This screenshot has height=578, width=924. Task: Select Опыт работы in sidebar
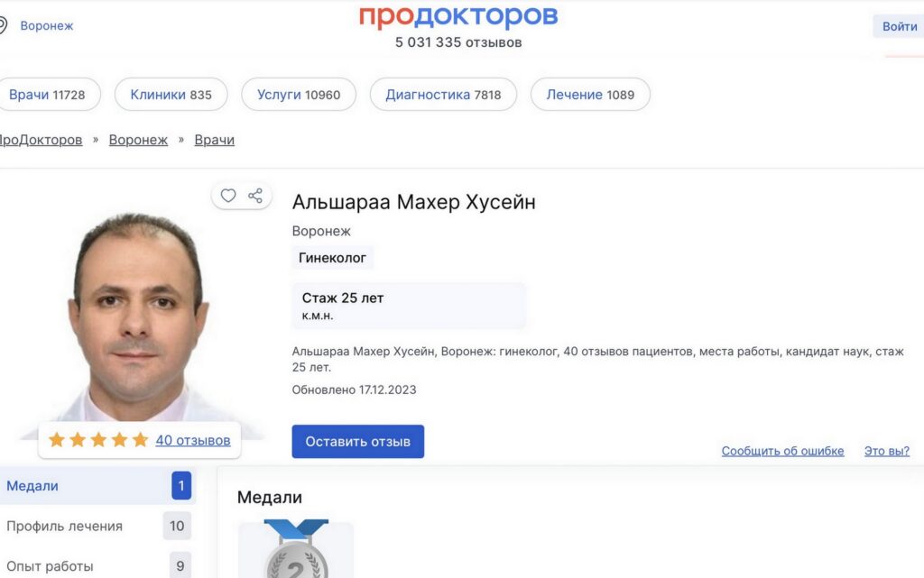click(97, 565)
